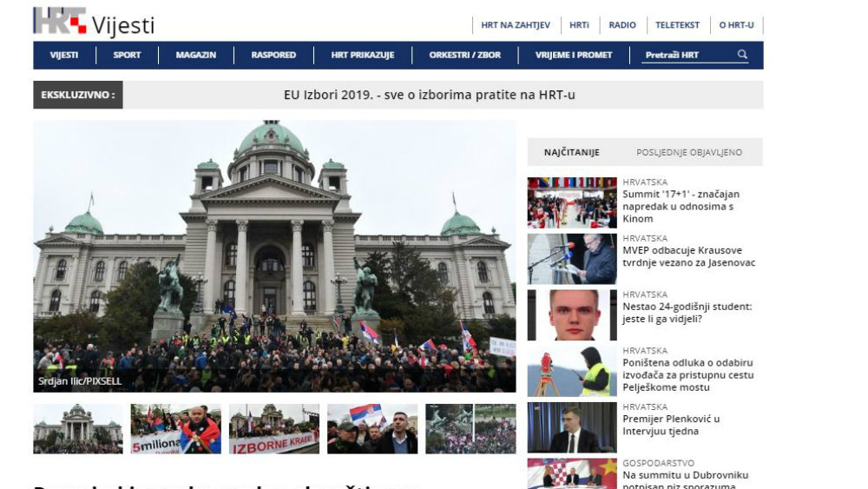Viewport: 868px width, 489px height.
Task: Click the missing student portrait image
Action: 572,315
